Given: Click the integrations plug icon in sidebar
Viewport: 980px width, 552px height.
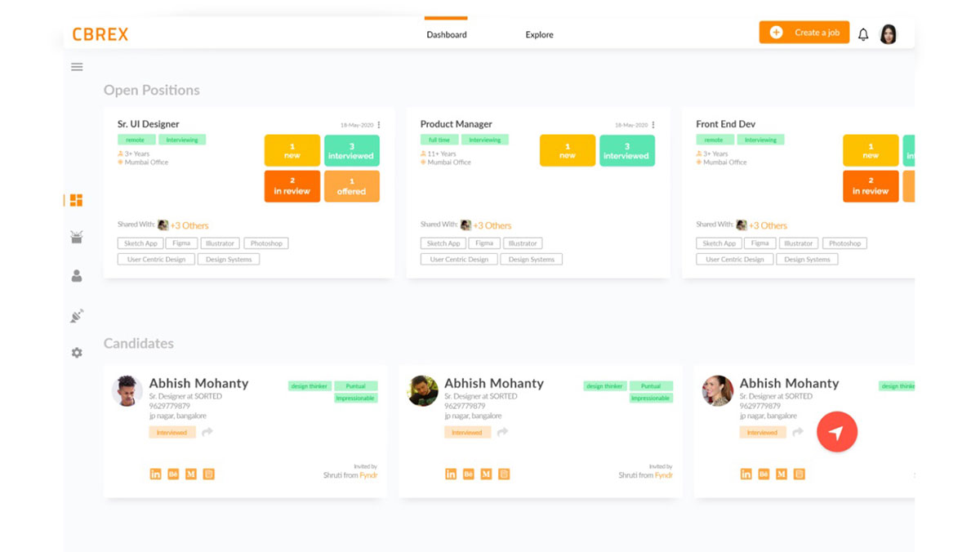Looking at the screenshot, I should 76,316.
